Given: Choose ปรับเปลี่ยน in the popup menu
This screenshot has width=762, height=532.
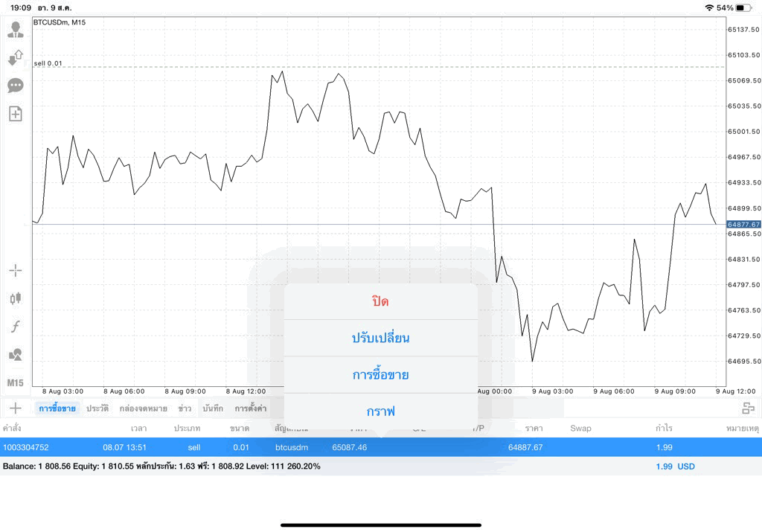Looking at the screenshot, I should point(380,338).
